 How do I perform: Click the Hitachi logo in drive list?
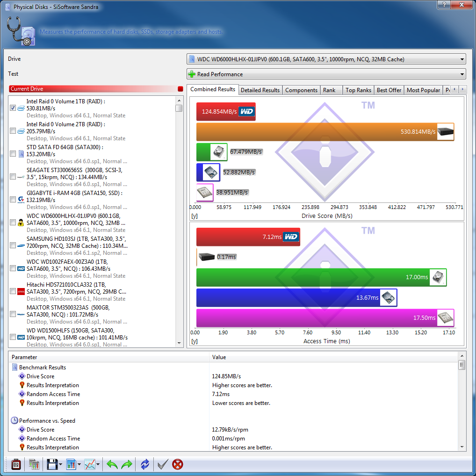coord(21,291)
